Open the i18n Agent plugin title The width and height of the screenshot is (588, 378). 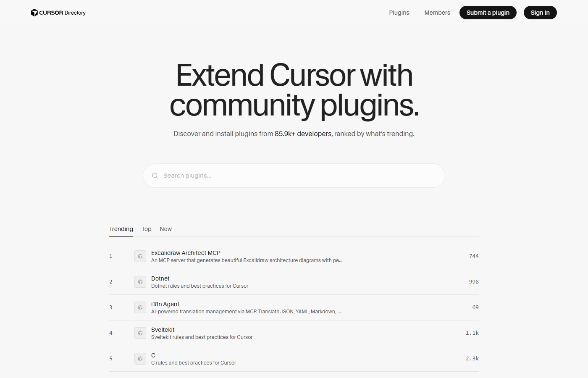165,304
